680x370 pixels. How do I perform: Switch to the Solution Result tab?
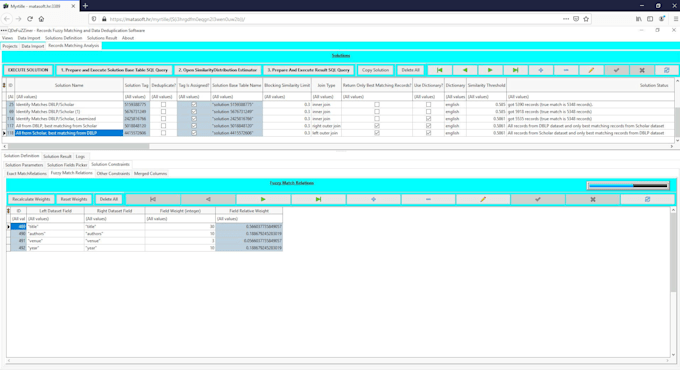(x=57, y=156)
